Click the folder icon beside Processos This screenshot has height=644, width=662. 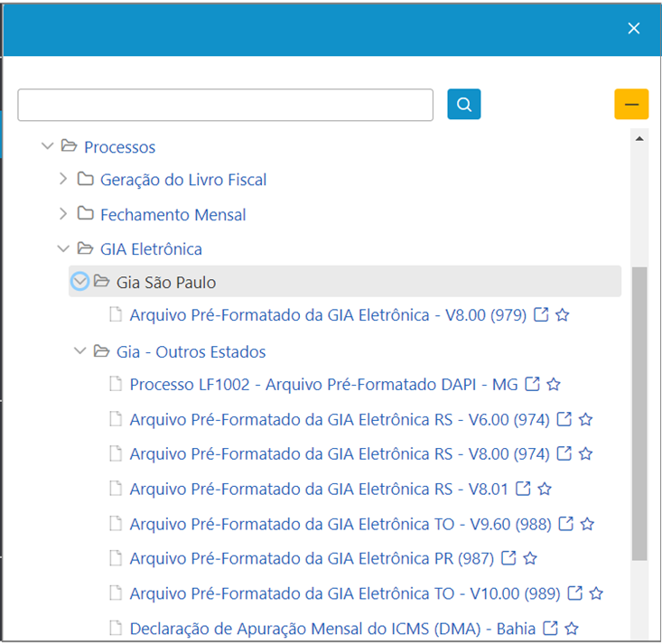click(x=69, y=145)
